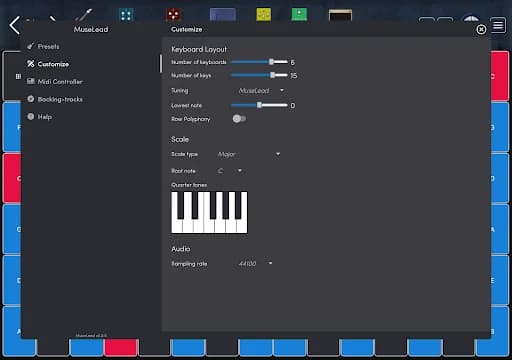Select the black and cream preset thumbnail
The image size is (512, 360).
click(x=340, y=15)
